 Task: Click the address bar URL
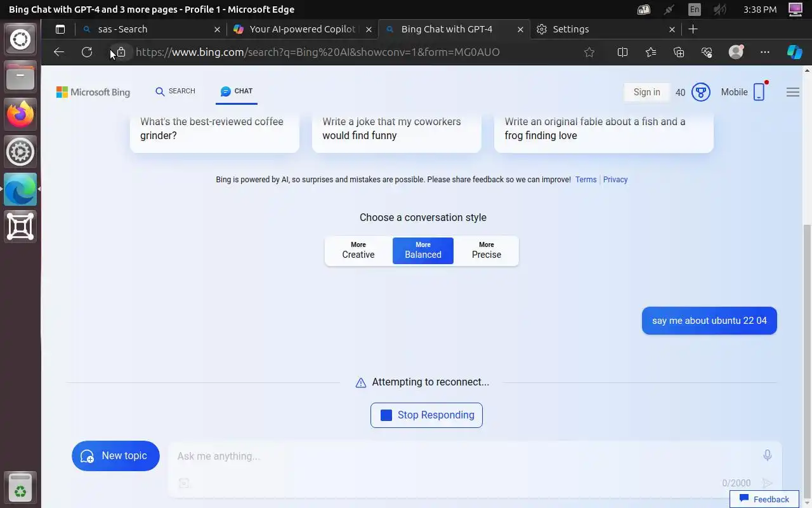pyautogui.click(x=317, y=52)
